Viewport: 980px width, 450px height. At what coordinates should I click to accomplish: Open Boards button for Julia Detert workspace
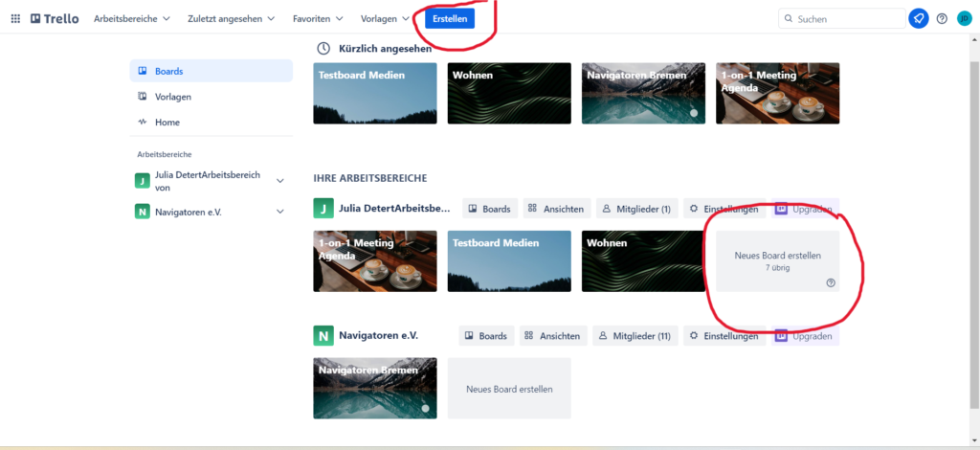coord(490,209)
